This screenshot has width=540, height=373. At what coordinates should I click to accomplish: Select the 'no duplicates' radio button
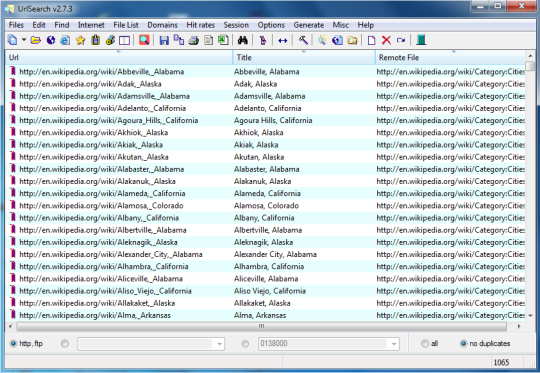pos(464,343)
